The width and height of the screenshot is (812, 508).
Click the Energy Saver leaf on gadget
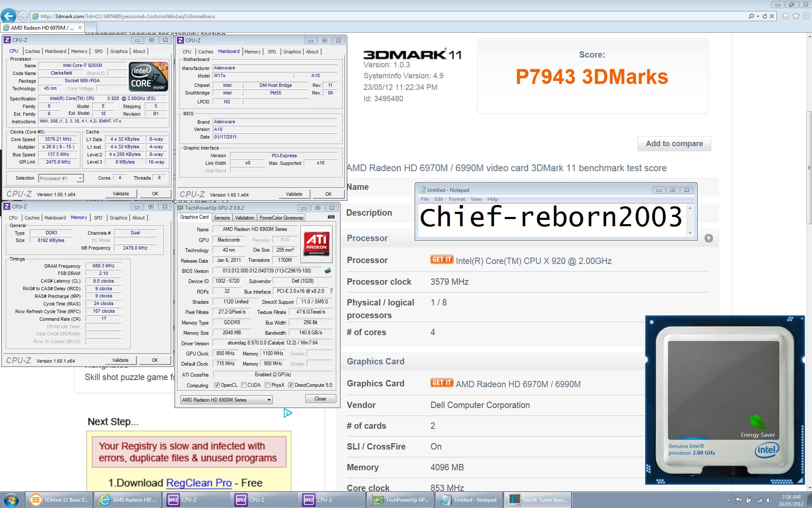[757, 422]
